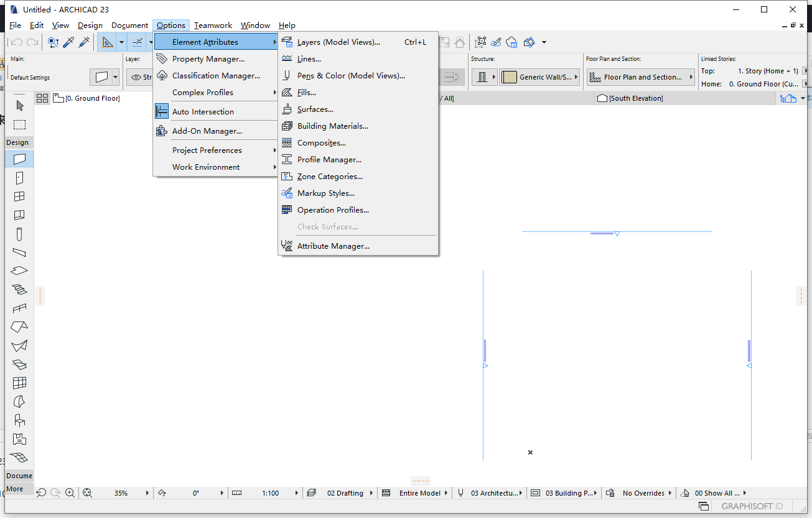The image size is (812, 518).
Task: Click the Find & Select icon
Action: click(54, 42)
